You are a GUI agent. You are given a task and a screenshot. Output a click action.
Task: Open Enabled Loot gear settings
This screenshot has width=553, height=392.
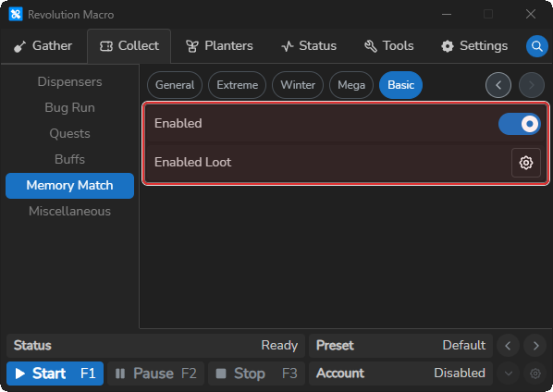526,163
